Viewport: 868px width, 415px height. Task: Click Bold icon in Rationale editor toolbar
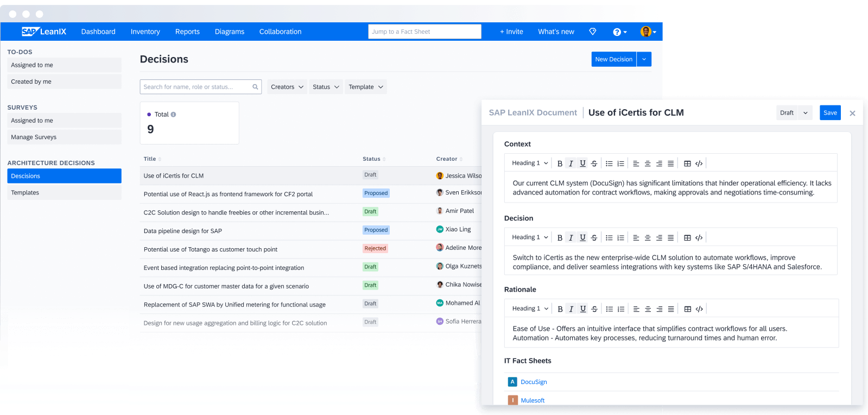pyautogui.click(x=560, y=309)
